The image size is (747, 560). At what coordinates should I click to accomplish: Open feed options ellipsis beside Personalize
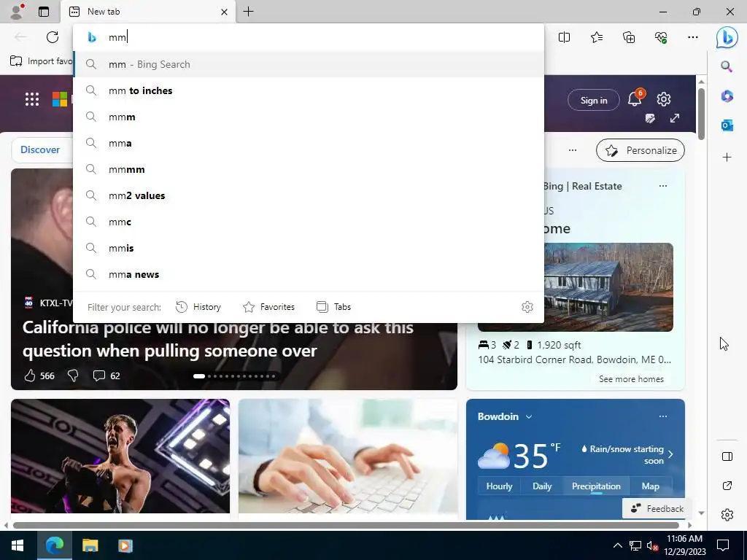tap(573, 150)
